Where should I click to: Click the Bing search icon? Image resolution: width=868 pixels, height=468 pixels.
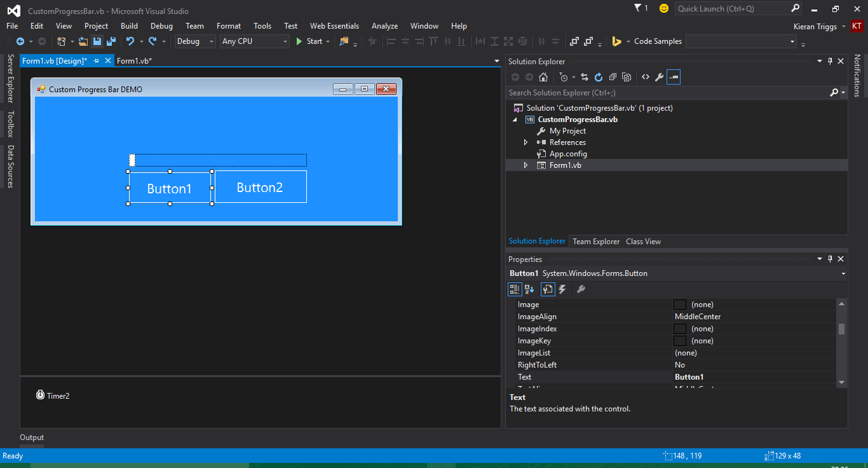click(616, 41)
